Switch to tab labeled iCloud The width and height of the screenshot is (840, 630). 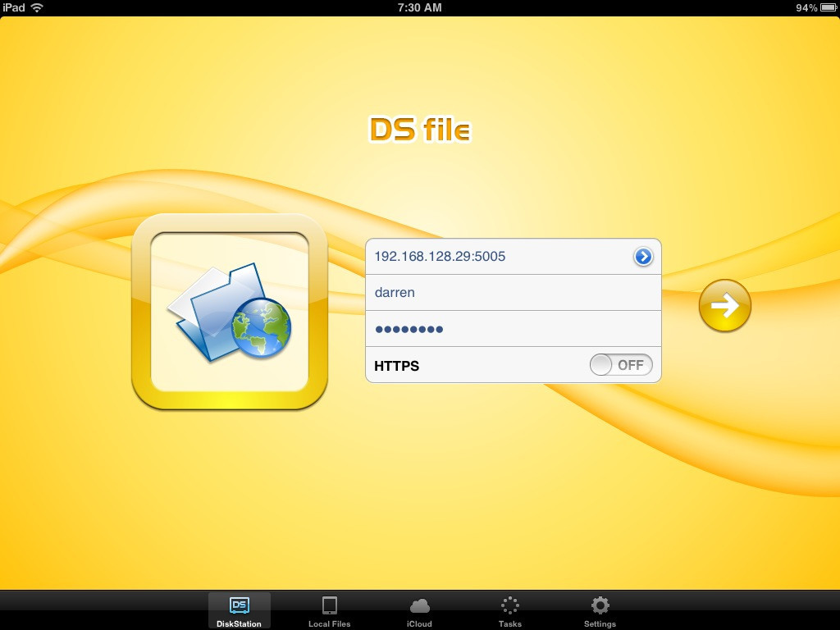pos(419,623)
